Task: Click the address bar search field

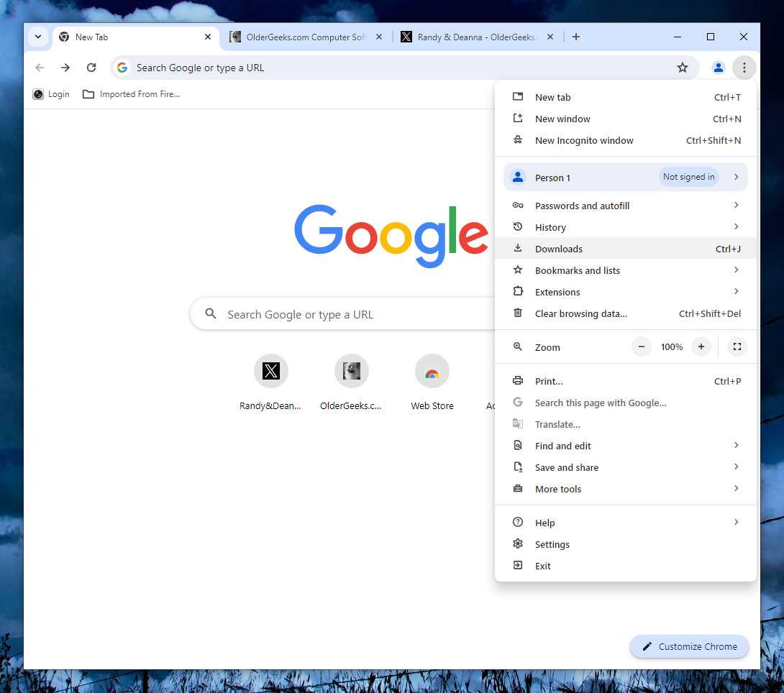Action: (404, 68)
